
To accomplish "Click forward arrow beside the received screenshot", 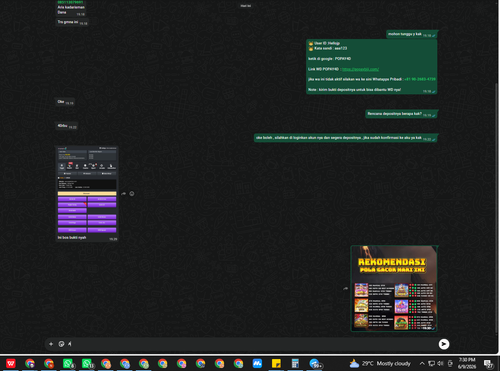I will [x=123, y=194].
